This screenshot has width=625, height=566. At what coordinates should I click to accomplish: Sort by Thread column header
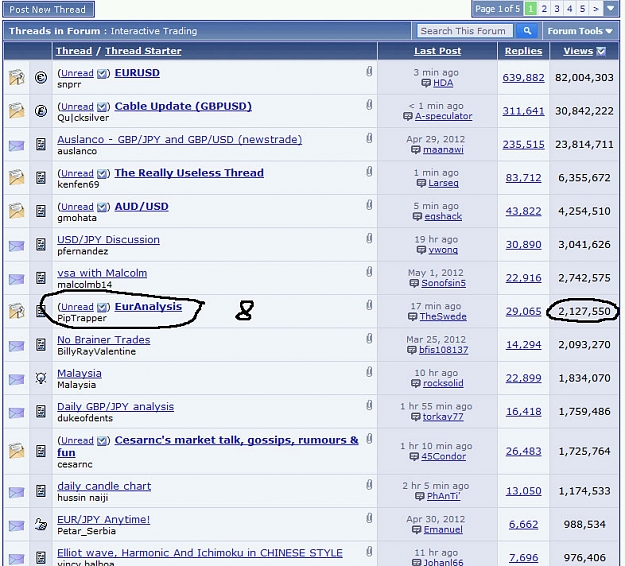(74, 51)
